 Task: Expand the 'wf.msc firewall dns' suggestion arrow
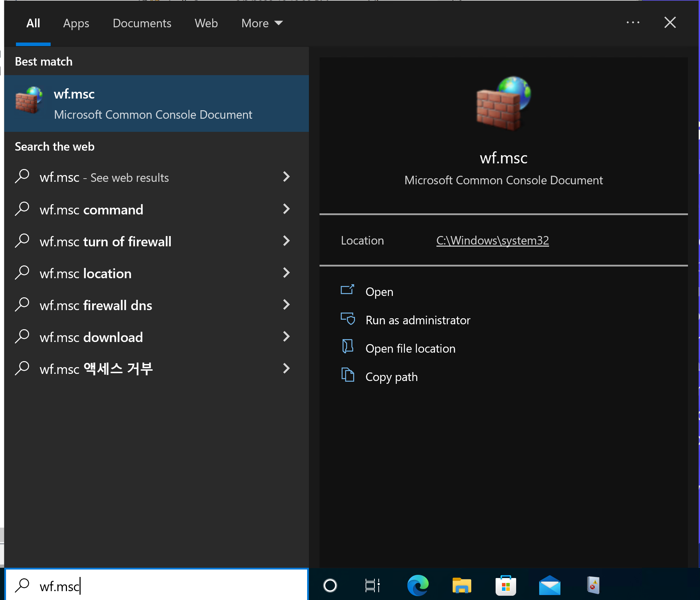click(x=286, y=305)
